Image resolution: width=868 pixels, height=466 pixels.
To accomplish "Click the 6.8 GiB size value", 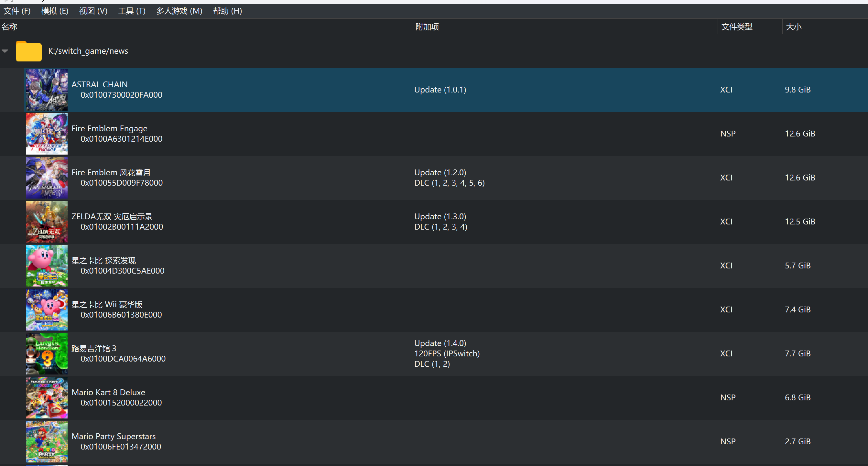I will 797,397.
